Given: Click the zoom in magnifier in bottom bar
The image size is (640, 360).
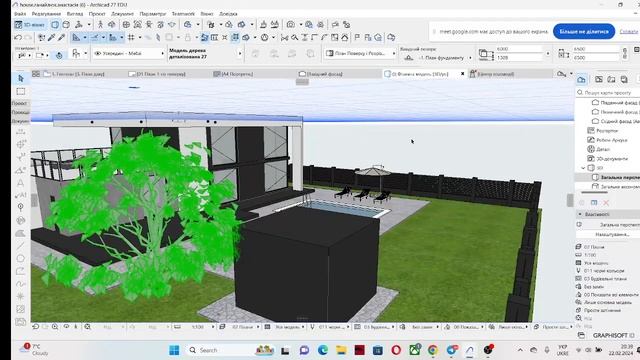Looking at the screenshot, I should point(55,327).
